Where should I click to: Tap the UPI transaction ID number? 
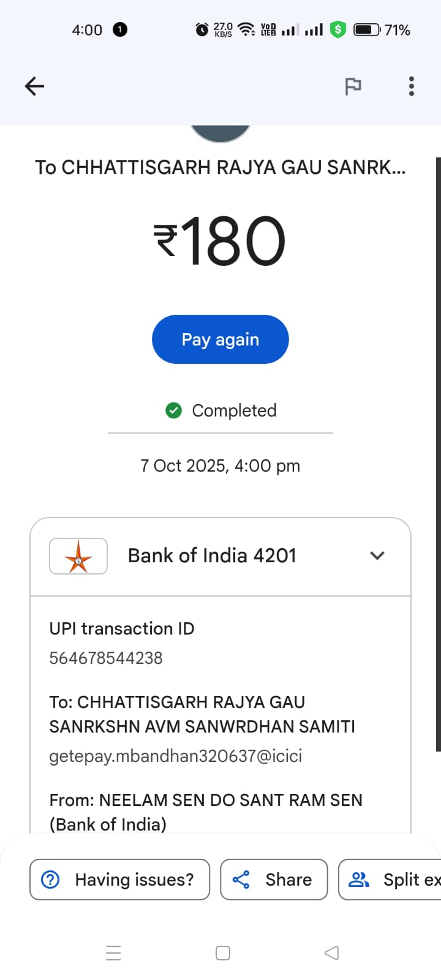(106, 658)
